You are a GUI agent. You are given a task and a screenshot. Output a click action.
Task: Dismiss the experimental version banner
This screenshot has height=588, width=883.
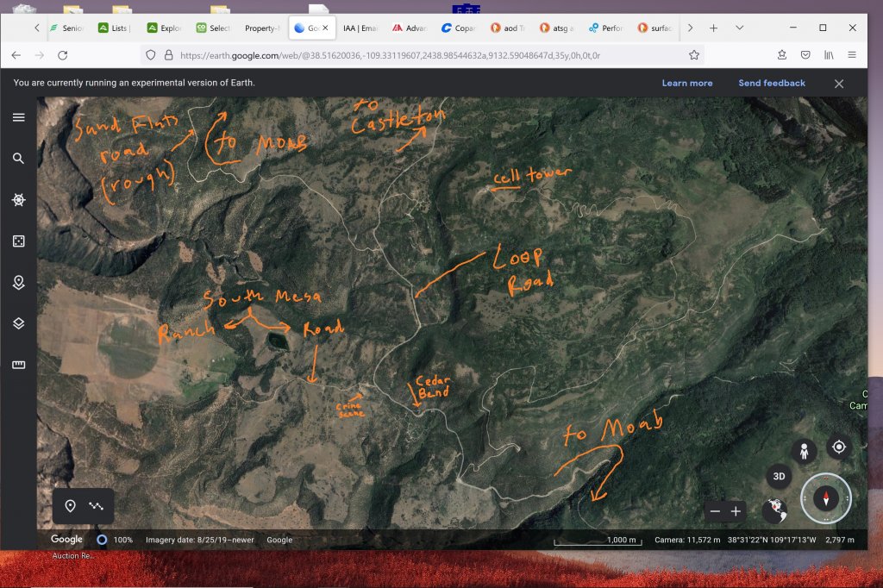[838, 84]
